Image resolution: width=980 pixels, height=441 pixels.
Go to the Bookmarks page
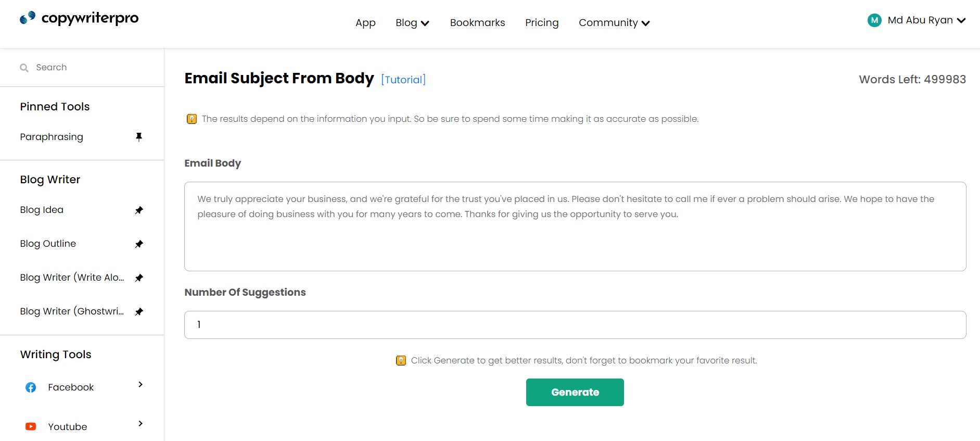(477, 23)
